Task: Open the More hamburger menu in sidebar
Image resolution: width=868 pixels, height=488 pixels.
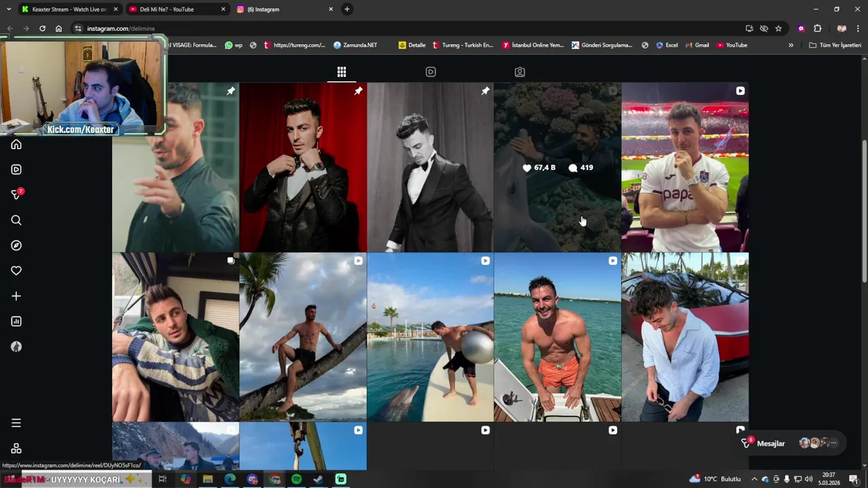Action: click(x=16, y=423)
